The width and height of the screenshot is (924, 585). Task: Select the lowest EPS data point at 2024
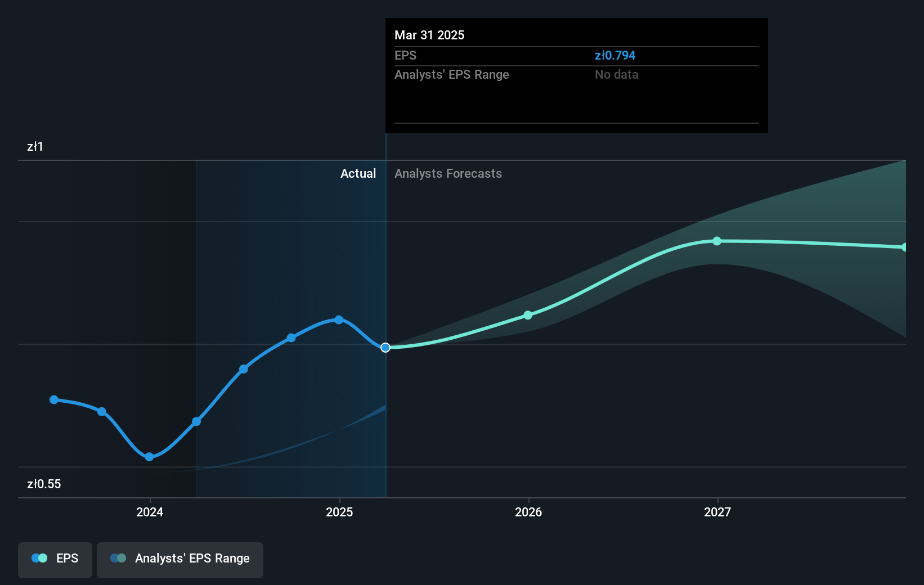coord(149,457)
